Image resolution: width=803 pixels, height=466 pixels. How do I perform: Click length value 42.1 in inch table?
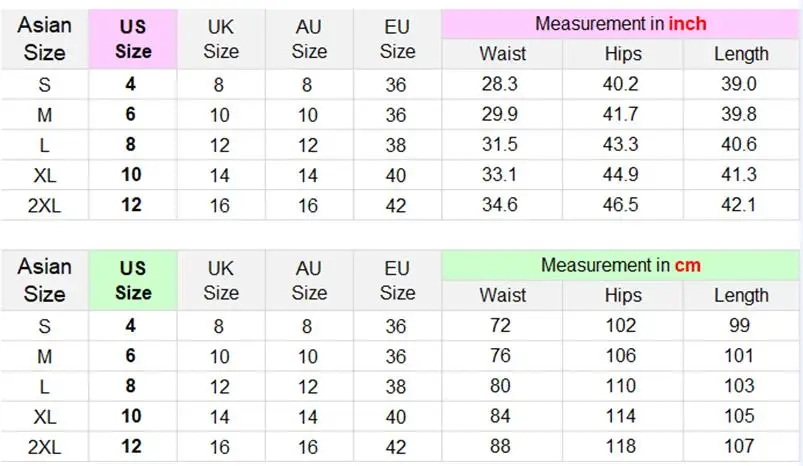pos(738,205)
